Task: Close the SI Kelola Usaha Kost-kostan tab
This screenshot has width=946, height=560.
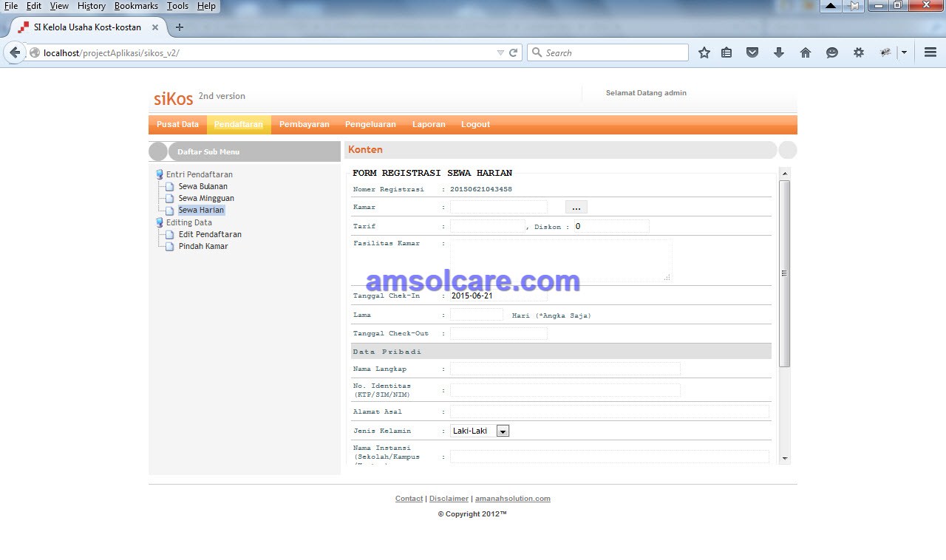Action: pos(155,27)
